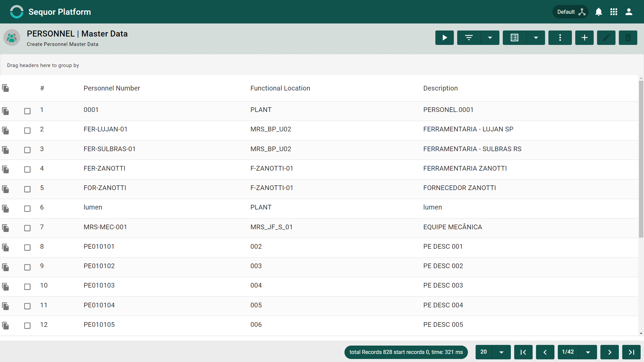This screenshot has width=644, height=362.
Task: Check the PE010103 row checkbox
Action: [28, 287]
